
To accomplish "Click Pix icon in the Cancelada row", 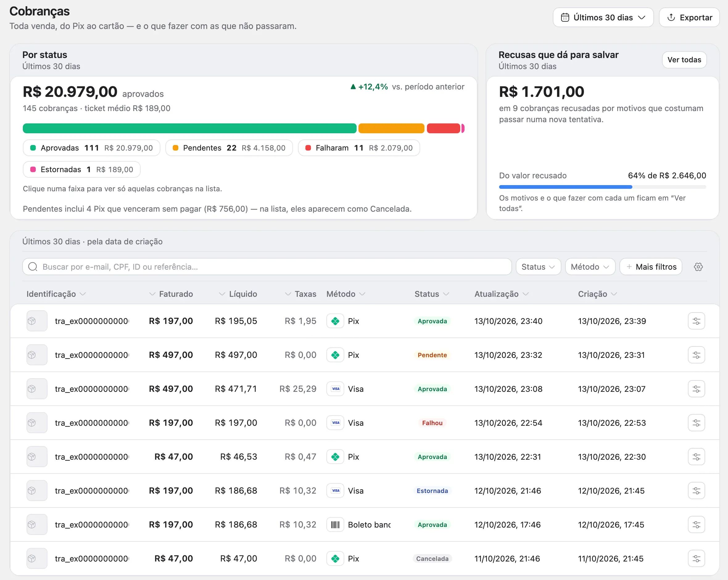I will (x=335, y=558).
